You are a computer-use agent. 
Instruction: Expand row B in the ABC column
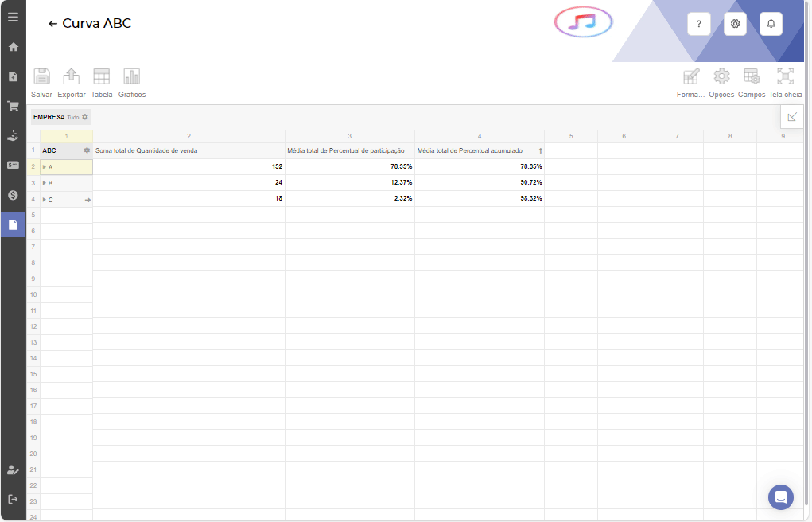[45, 183]
